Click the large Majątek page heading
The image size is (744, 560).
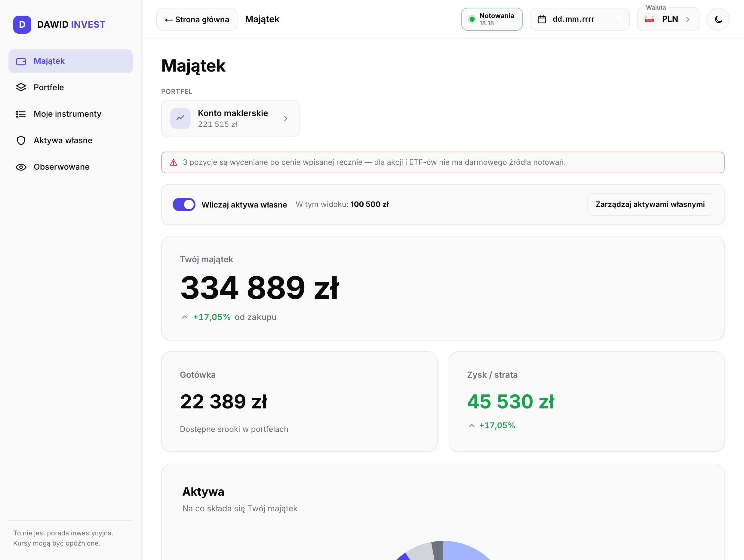(193, 66)
